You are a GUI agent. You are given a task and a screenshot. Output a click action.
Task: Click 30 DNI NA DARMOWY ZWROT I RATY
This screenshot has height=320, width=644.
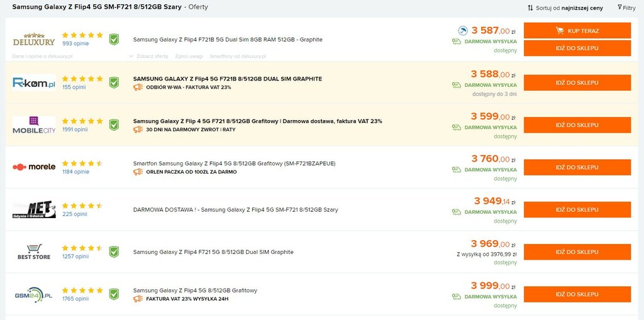click(x=191, y=130)
